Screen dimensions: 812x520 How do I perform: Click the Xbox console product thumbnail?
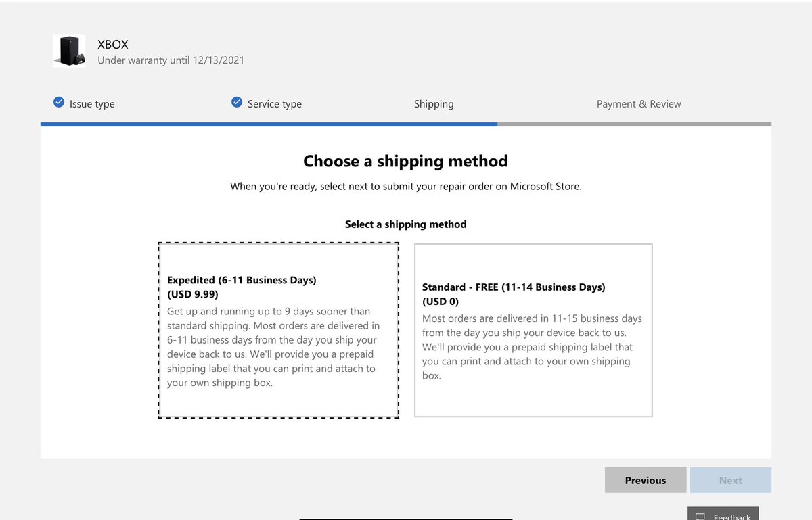[69, 51]
